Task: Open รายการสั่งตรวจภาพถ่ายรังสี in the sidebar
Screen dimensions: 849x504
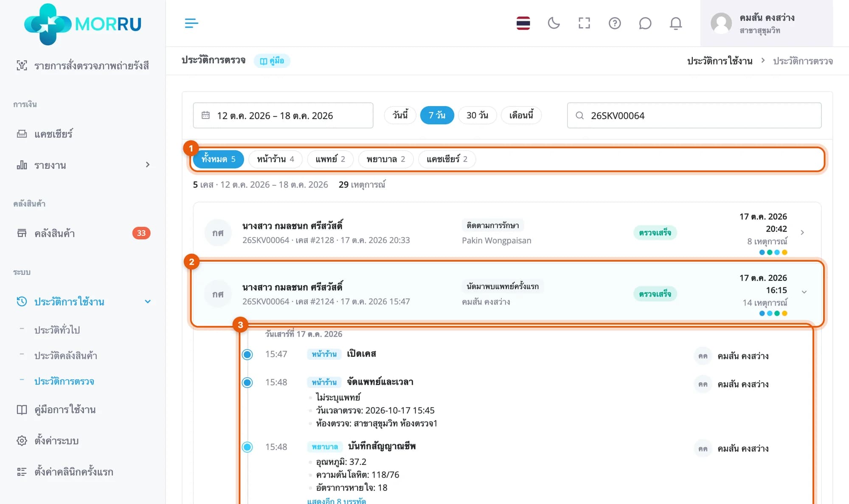Action: [83, 65]
